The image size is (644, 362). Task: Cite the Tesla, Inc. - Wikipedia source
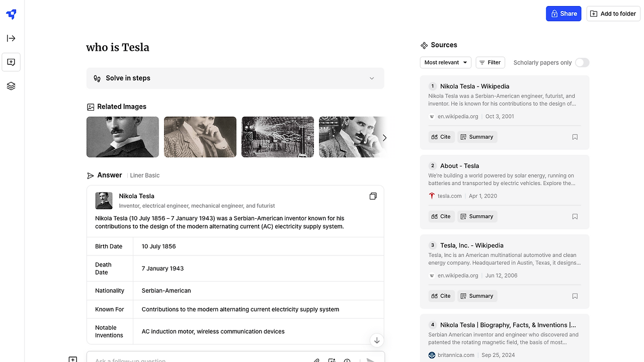tap(441, 296)
